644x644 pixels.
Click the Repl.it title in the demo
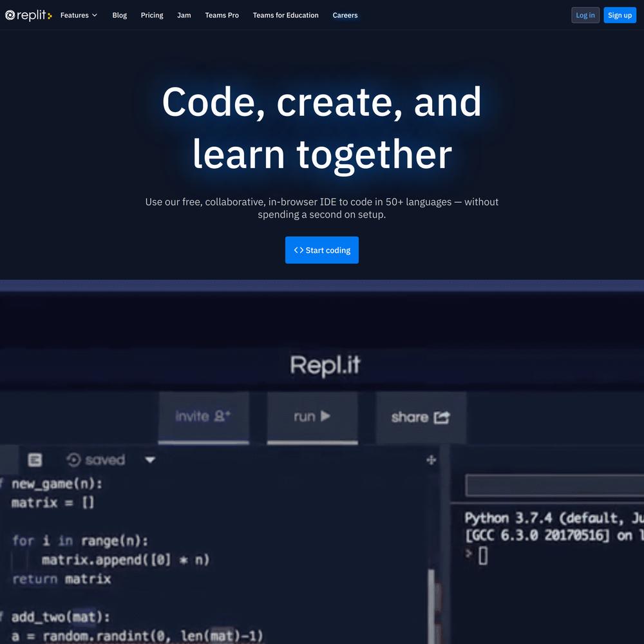pos(325,365)
